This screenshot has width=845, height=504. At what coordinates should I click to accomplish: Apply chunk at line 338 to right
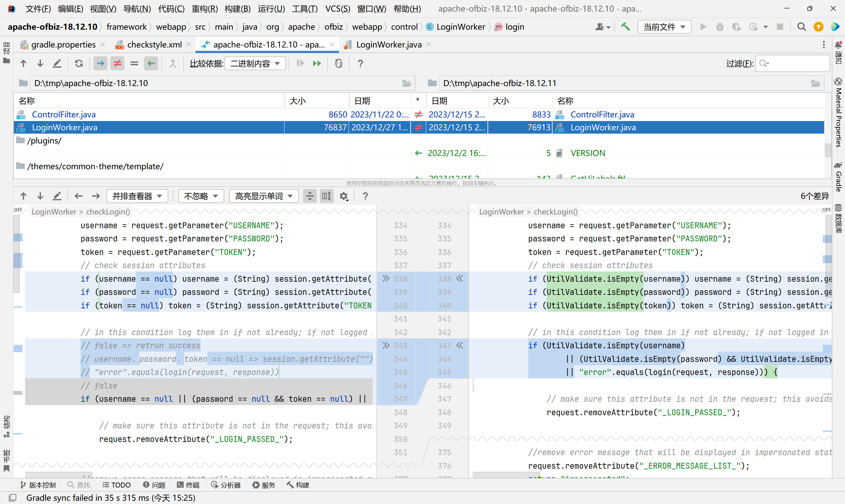(386, 278)
